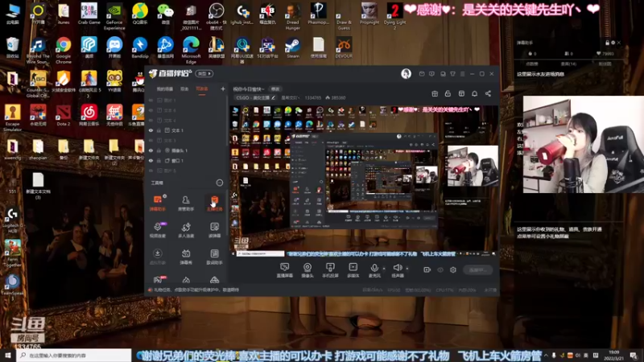Toggle visibility eye for 图片 1 layer
The height and width of the screenshot is (362, 644).
click(151, 100)
